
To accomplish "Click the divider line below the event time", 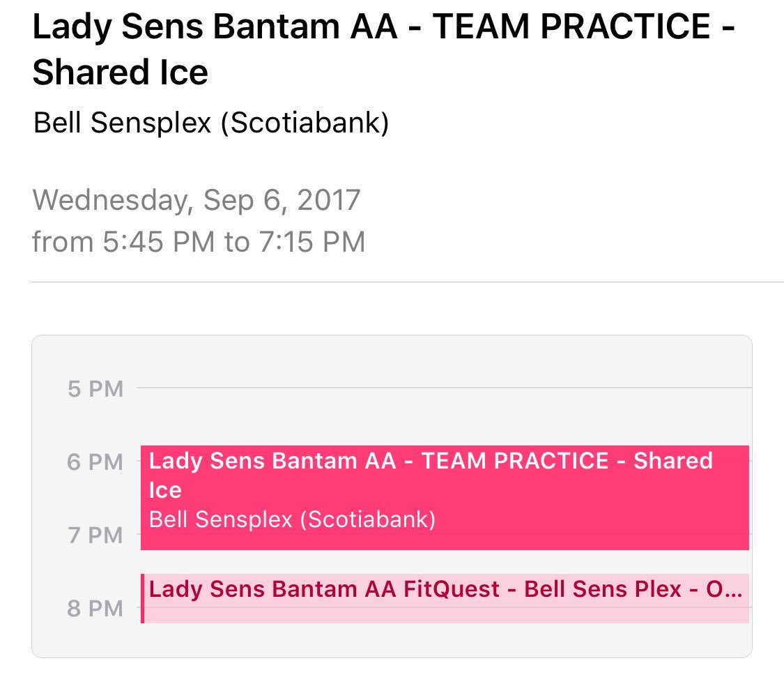I will tap(408, 282).
